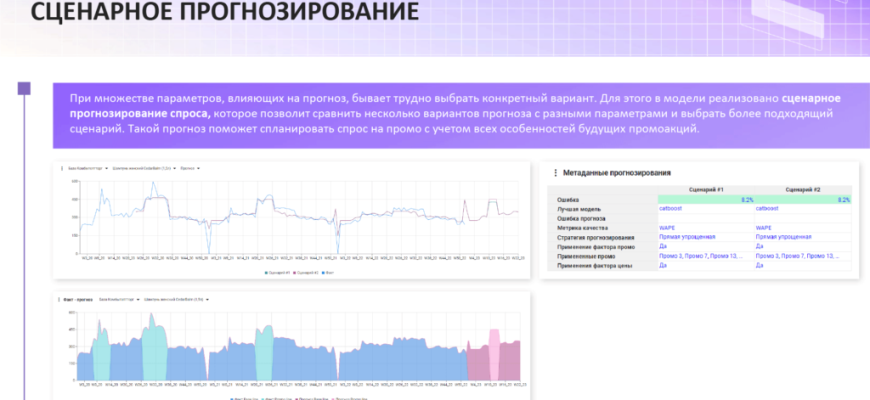The width and height of the screenshot is (870, 400).
Task: Click WAPE metric under Сценарий #1
Action: [x=666, y=228]
